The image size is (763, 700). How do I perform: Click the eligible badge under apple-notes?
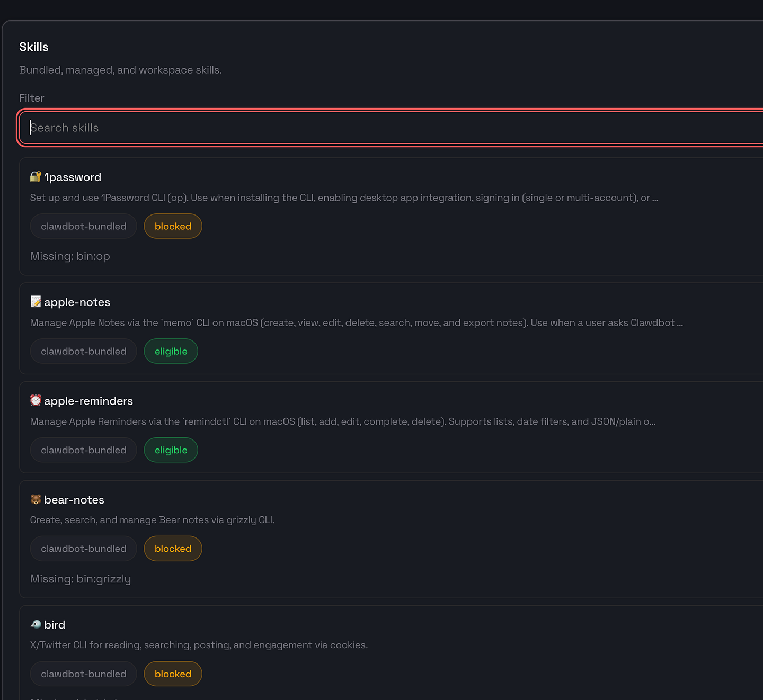pyautogui.click(x=171, y=351)
